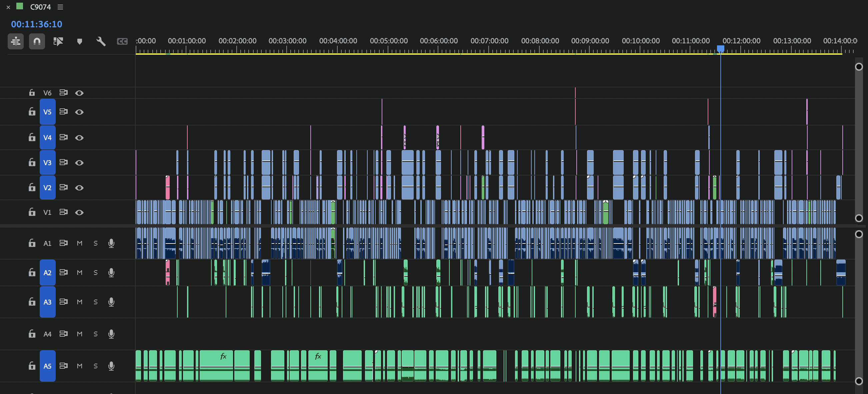Toggle V1 track targeting

(x=48, y=213)
